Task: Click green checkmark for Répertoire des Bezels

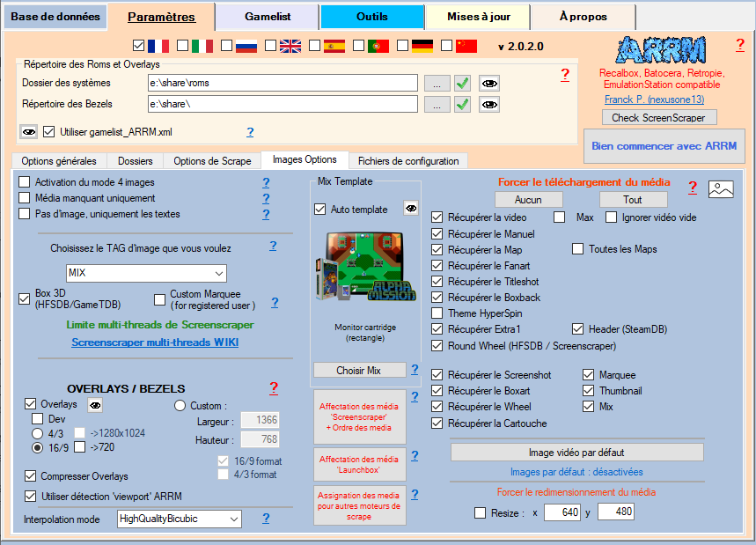Action: point(463,104)
